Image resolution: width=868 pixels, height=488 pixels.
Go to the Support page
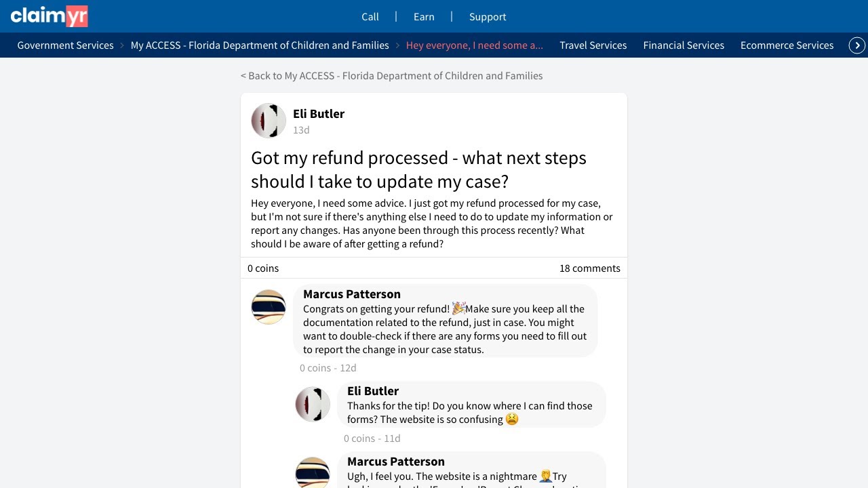pos(488,17)
